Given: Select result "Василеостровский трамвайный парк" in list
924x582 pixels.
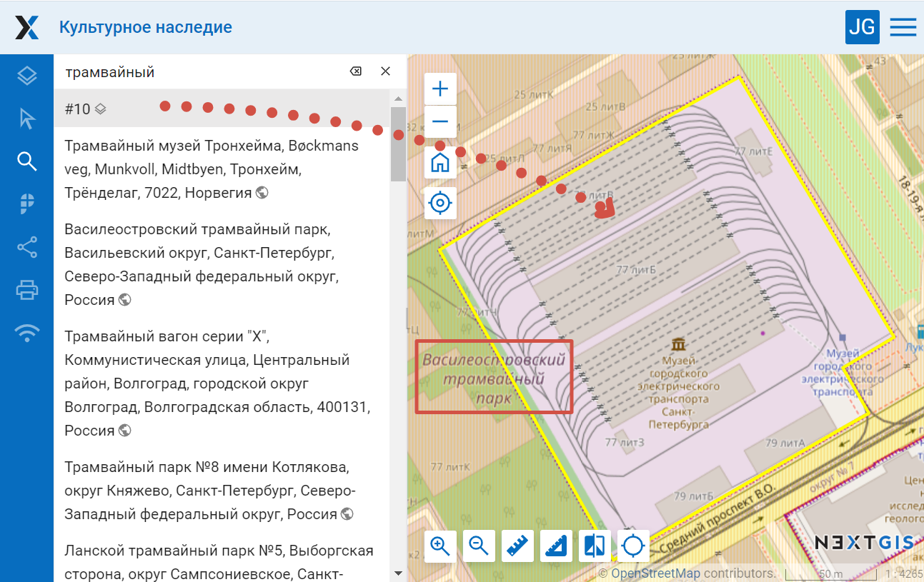Looking at the screenshot, I should tap(222, 265).
